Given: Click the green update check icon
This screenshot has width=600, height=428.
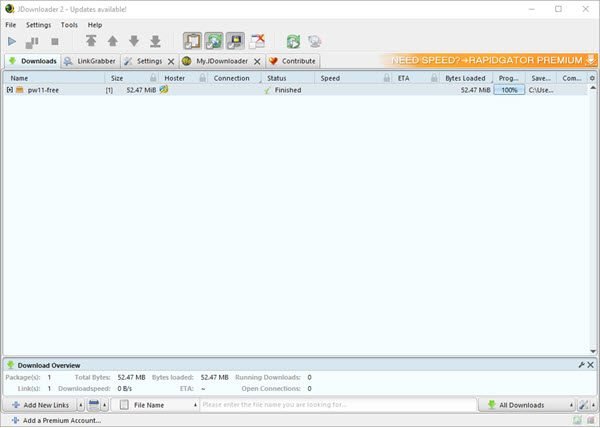Looking at the screenshot, I should click(293, 41).
